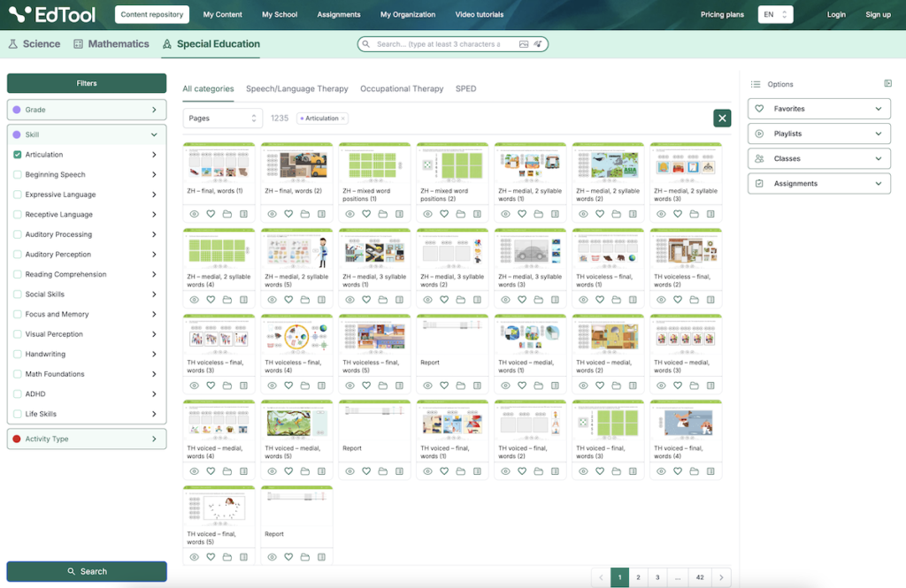Click the heart icon under ZH – final, words (1)
Image resolution: width=906 pixels, height=588 pixels.
point(211,214)
